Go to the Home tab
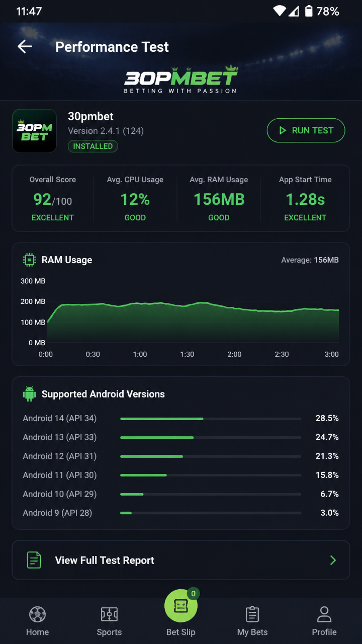 pos(37,621)
